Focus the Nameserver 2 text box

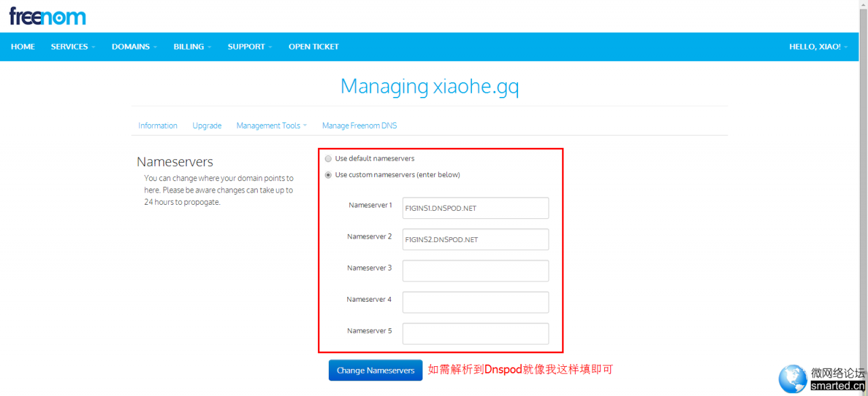pos(475,239)
